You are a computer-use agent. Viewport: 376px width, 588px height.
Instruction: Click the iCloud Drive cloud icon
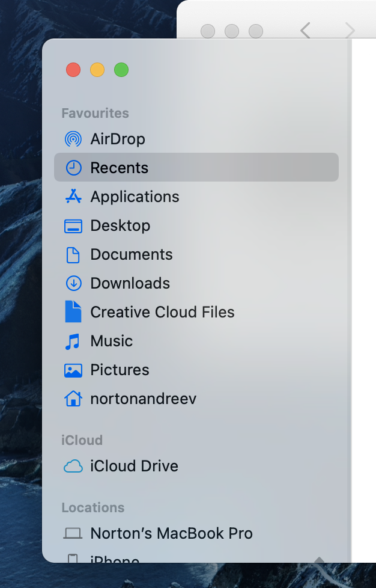73,466
